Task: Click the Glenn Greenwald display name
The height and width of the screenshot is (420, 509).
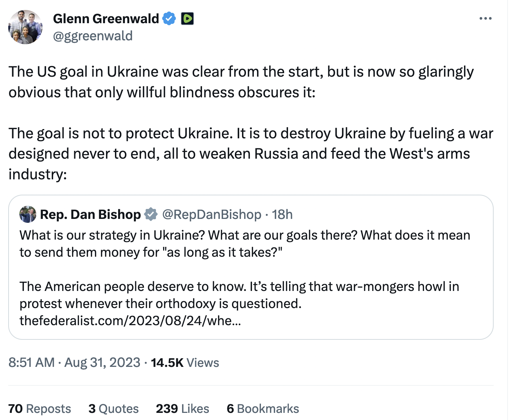Action: pos(106,19)
